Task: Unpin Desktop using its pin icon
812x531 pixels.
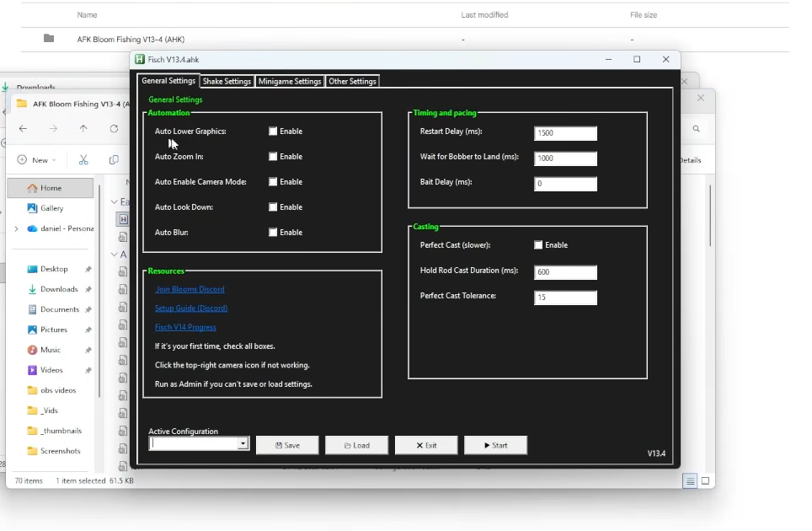Action: [88, 270]
